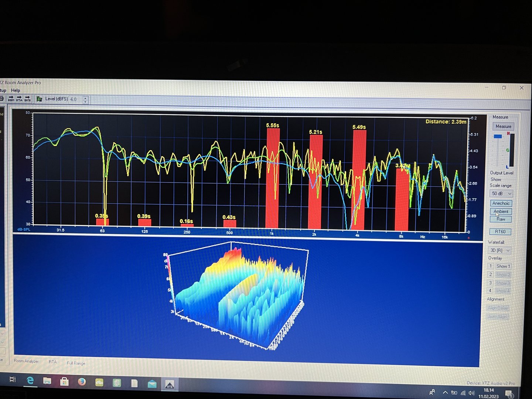Screen dimensions: 532x399
Task: Open the notification center icon
Action: pyautogui.click(x=509, y=394)
